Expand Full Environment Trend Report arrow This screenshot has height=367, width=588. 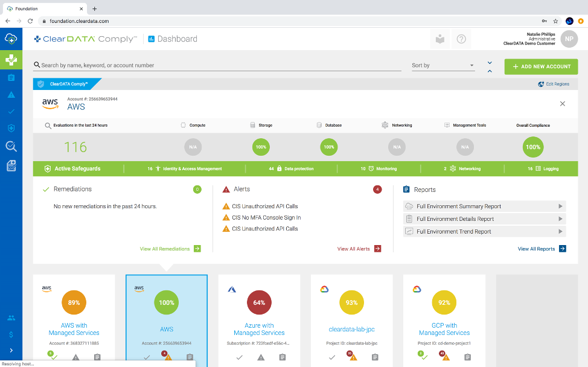tap(560, 232)
